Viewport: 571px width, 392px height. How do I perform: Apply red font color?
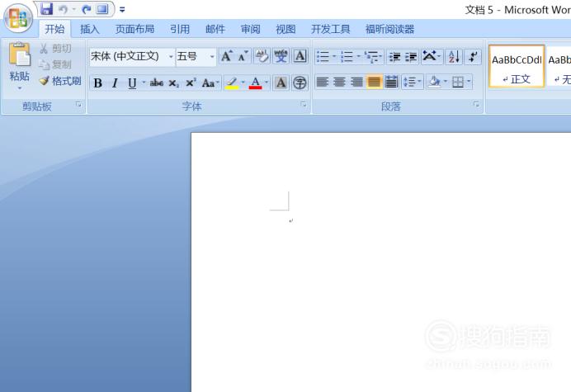point(255,83)
